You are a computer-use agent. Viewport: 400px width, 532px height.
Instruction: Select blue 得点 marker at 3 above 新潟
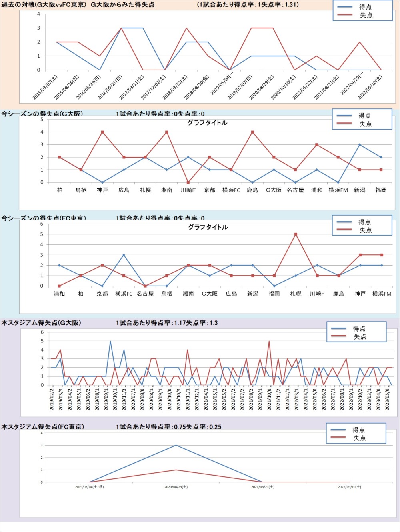tap(360, 145)
